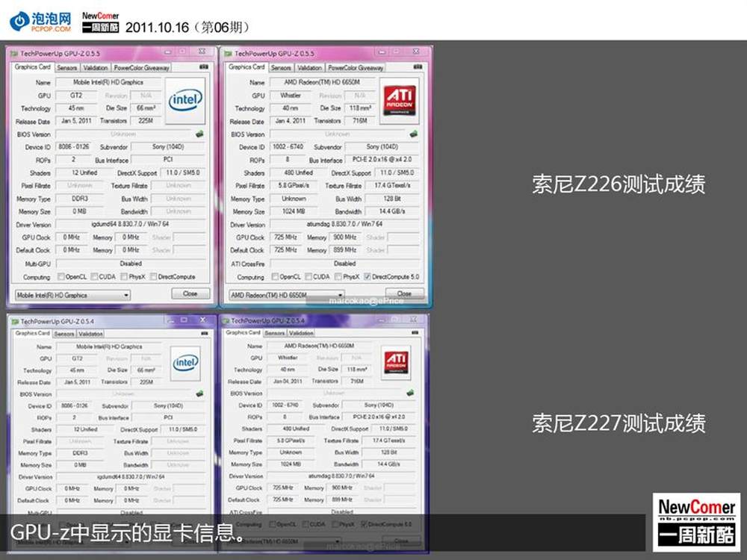This screenshot has height=560, width=747.
Task: Enable PhysX checkbox in GPU-Z 0.5.5 Intel window
Action: [x=124, y=277]
